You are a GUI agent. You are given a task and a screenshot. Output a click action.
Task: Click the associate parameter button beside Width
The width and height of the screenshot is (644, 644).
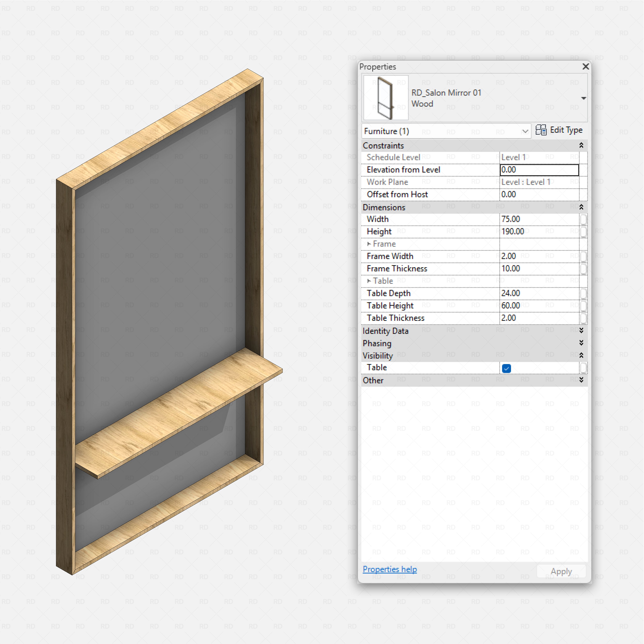tap(583, 219)
